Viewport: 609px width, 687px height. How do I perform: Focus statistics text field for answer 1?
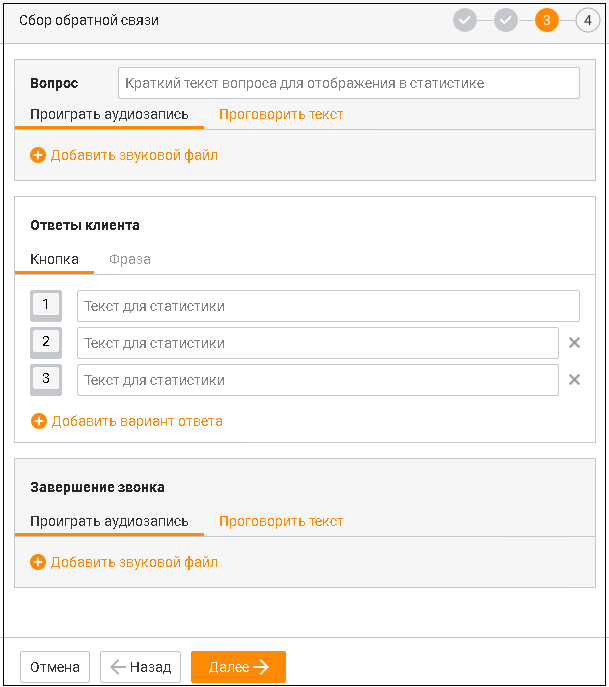point(328,306)
